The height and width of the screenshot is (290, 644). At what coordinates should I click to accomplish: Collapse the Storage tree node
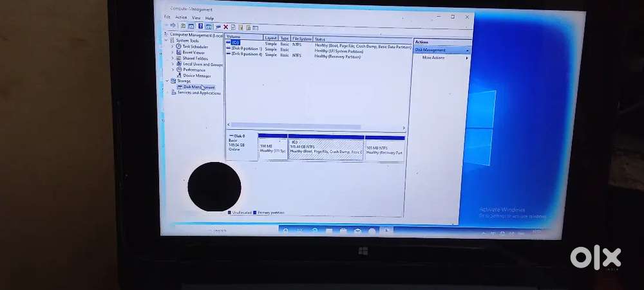(x=167, y=81)
